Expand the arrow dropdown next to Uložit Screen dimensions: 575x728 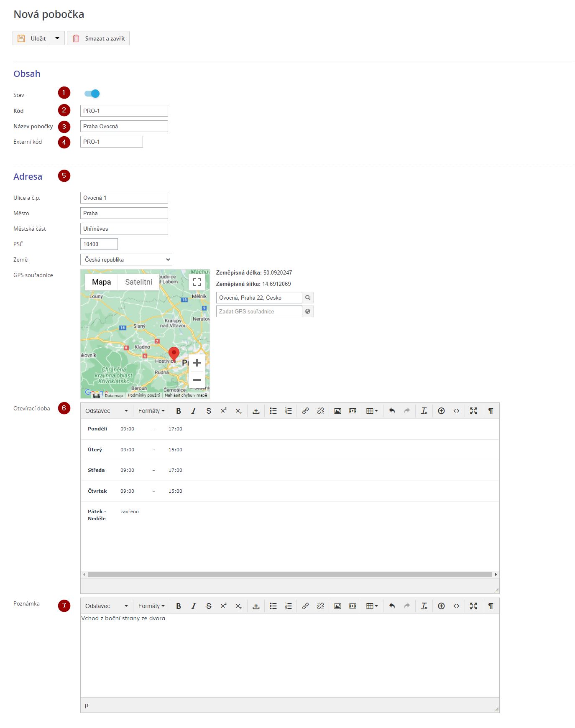click(57, 38)
